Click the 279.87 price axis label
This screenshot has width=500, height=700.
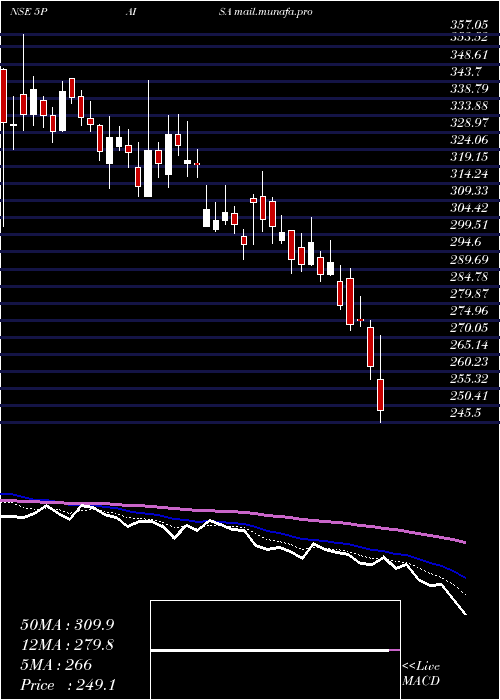(x=468, y=294)
